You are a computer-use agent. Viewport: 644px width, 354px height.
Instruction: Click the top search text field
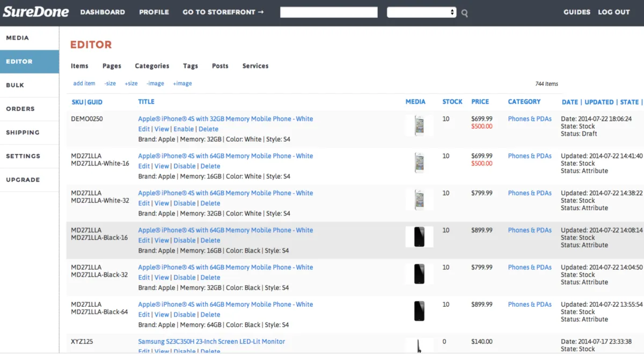[328, 12]
